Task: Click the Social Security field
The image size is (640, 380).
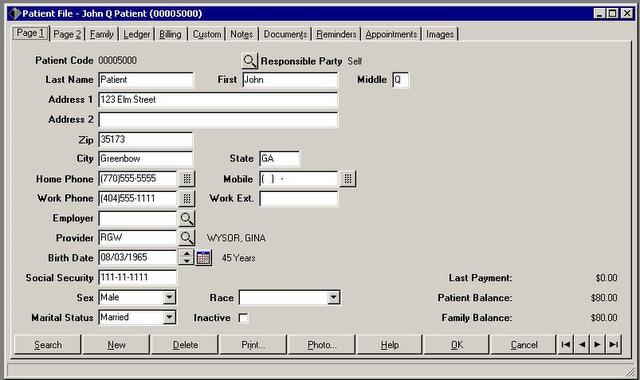Action: pos(138,278)
